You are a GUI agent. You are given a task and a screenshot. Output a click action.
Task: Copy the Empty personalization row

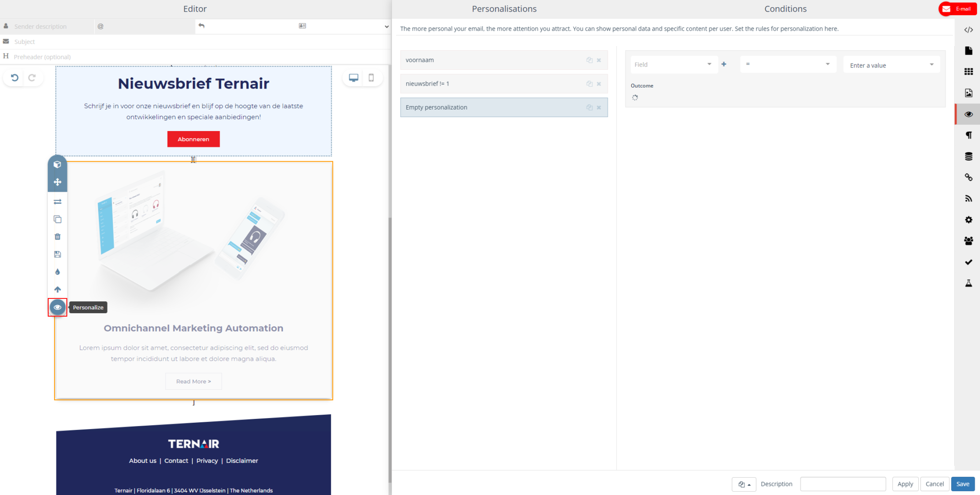[590, 108]
